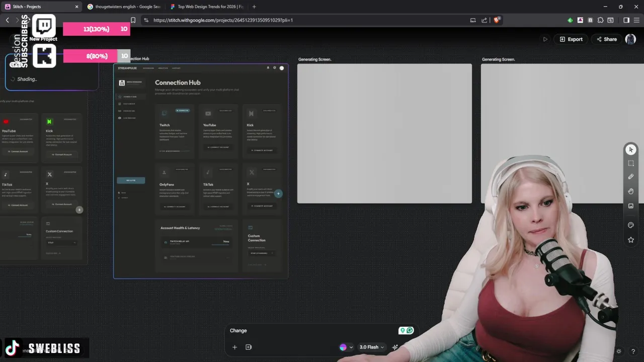The image size is (644, 362).
Task: Click the Grammarly extension badge in prompt
Action: tap(406, 330)
